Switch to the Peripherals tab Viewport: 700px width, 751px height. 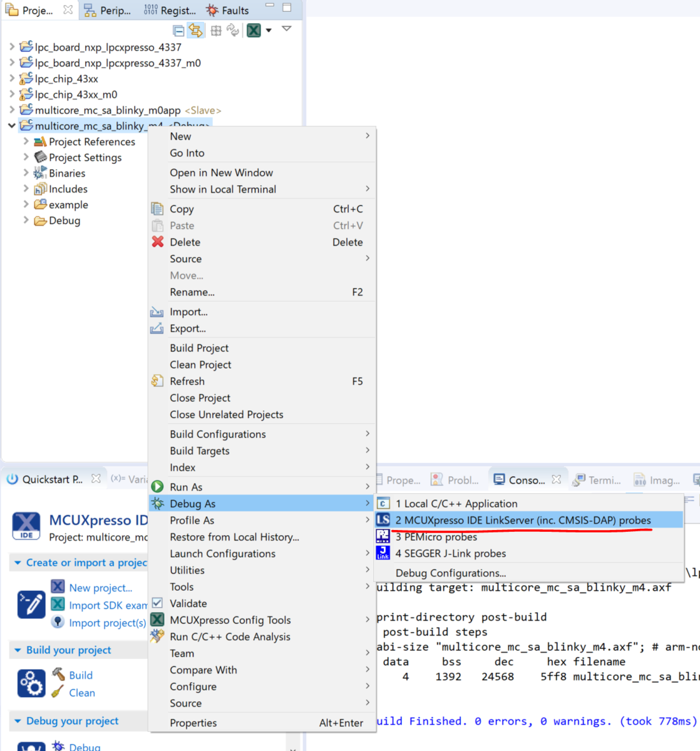click(x=108, y=10)
